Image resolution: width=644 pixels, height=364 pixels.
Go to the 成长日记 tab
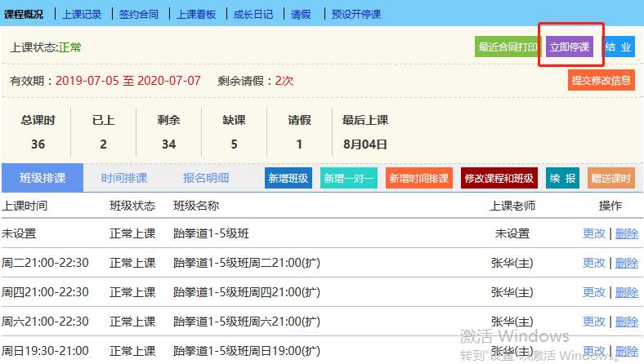pyautogui.click(x=253, y=14)
